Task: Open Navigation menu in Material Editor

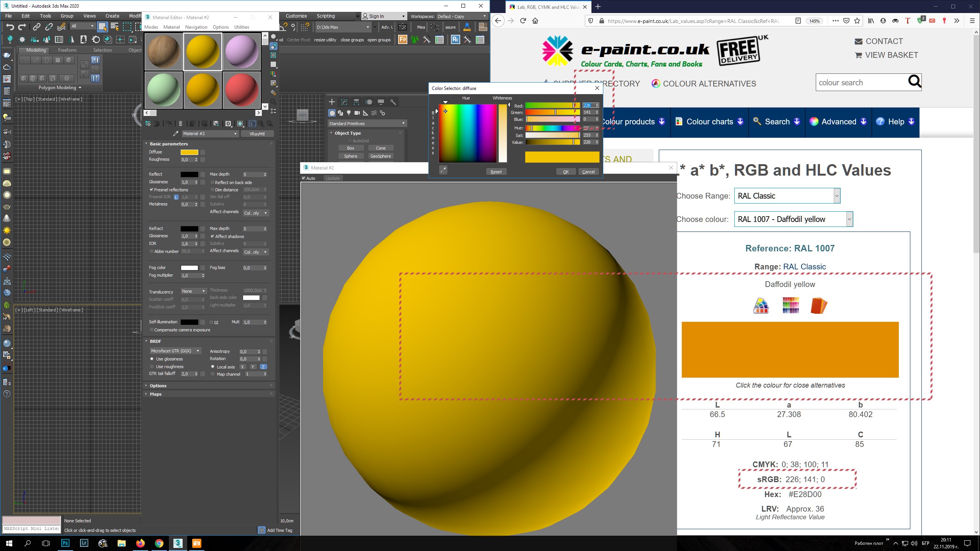Action: point(196,27)
